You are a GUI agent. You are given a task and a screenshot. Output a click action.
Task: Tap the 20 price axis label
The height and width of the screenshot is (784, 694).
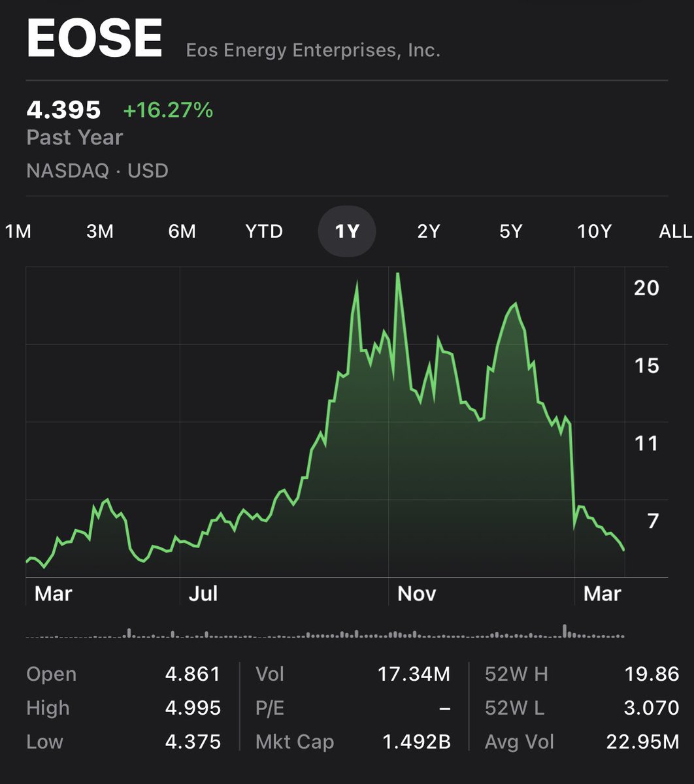click(646, 287)
